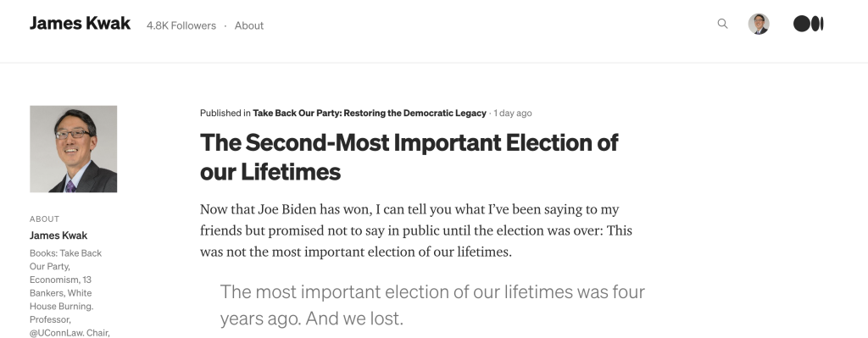Open the search magnifier icon

(x=722, y=24)
